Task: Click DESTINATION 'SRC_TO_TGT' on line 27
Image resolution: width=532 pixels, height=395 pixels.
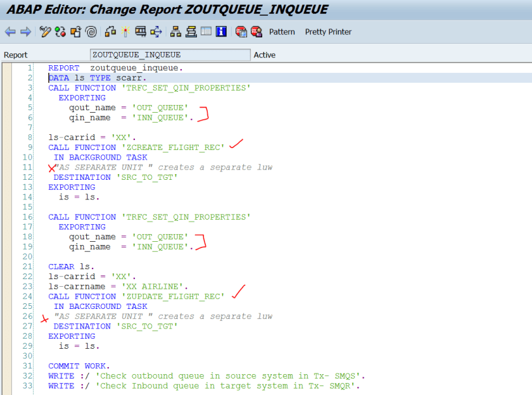Action: [x=115, y=326]
